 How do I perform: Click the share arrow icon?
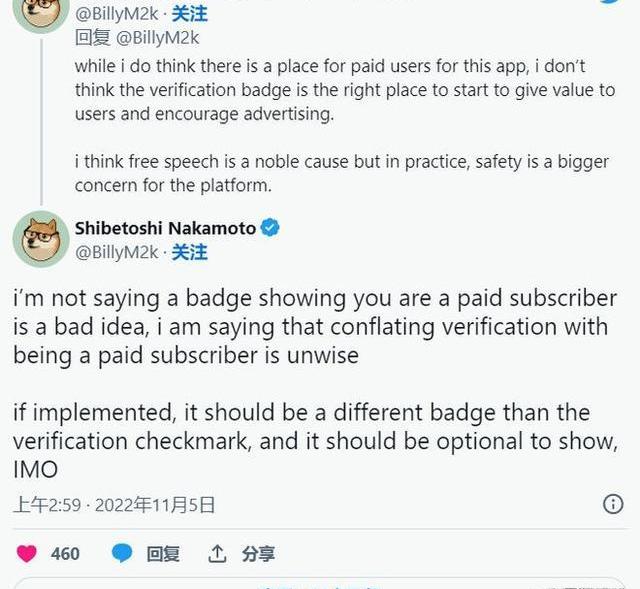[x=217, y=553]
